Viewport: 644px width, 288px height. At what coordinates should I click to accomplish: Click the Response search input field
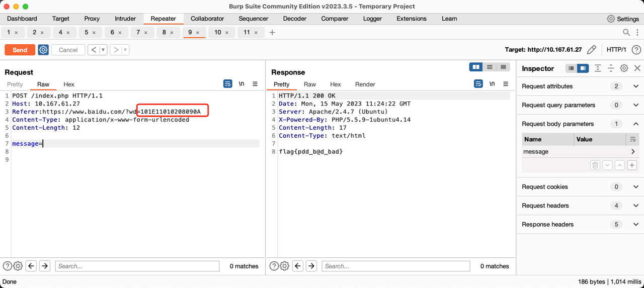[395, 266]
